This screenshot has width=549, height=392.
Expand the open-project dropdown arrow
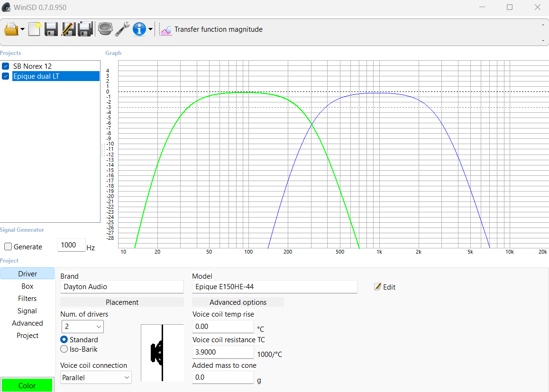(x=22, y=29)
